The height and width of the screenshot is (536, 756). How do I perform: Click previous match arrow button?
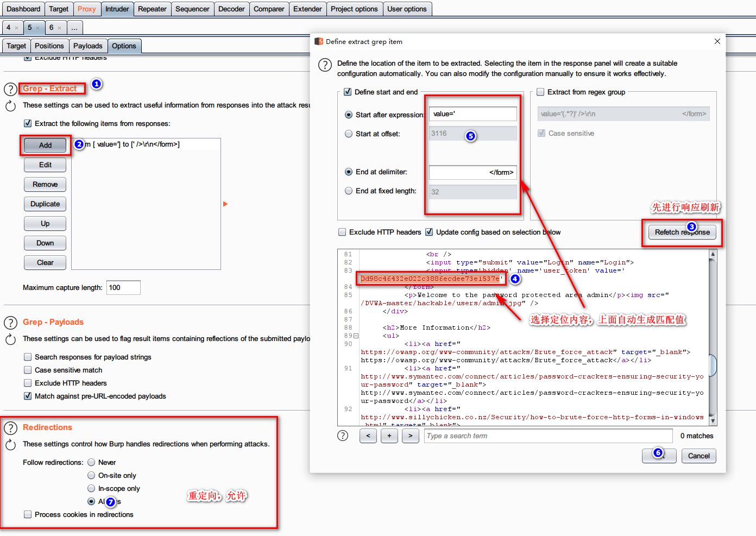click(x=368, y=436)
